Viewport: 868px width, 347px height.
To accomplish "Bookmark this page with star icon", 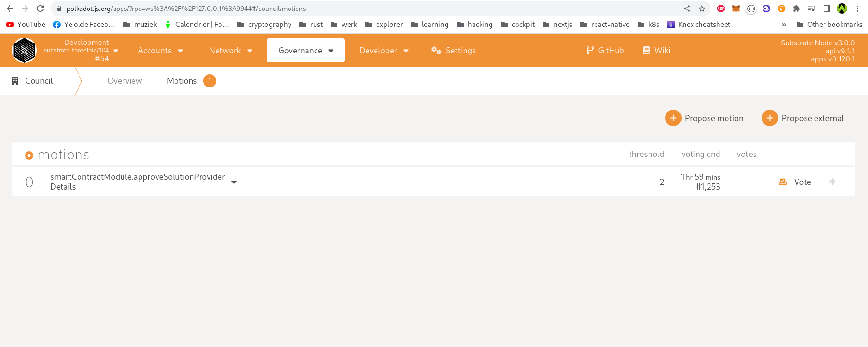I will tap(702, 9).
